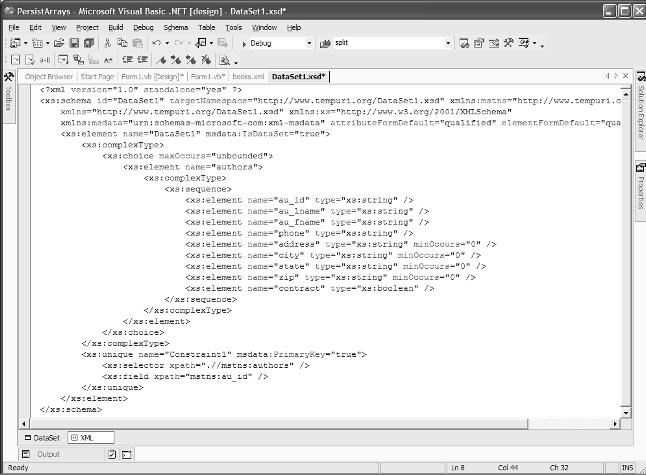Switch to the DataSet view
Image resolution: width=646 pixels, height=475 pixels.
(x=42, y=438)
